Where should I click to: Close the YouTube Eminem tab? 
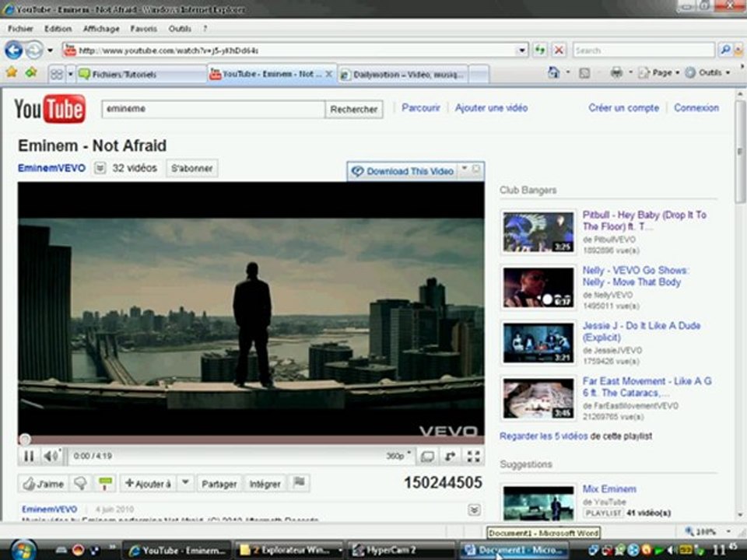pyautogui.click(x=328, y=74)
